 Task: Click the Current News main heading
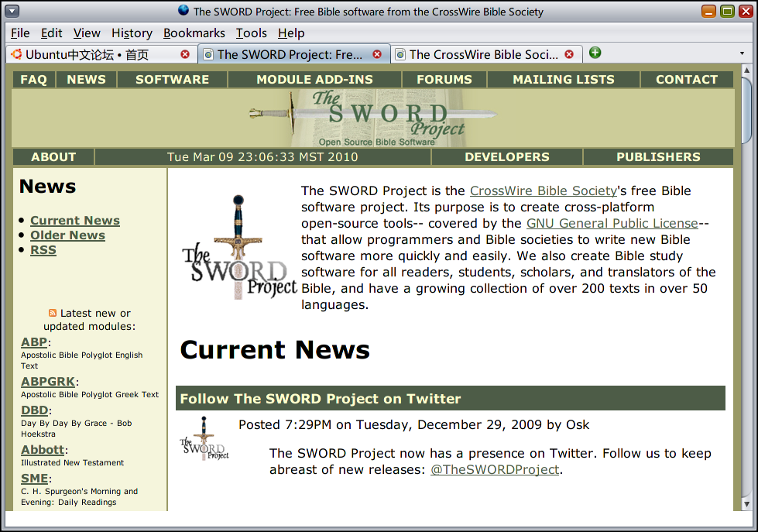click(275, 350)
